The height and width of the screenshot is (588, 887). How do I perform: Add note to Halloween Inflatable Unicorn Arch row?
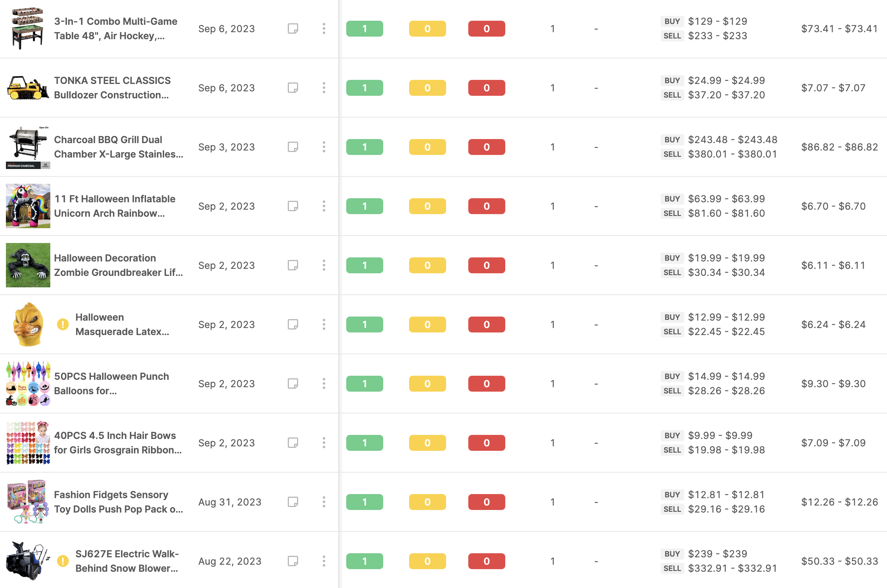click(x=293, y=206)
